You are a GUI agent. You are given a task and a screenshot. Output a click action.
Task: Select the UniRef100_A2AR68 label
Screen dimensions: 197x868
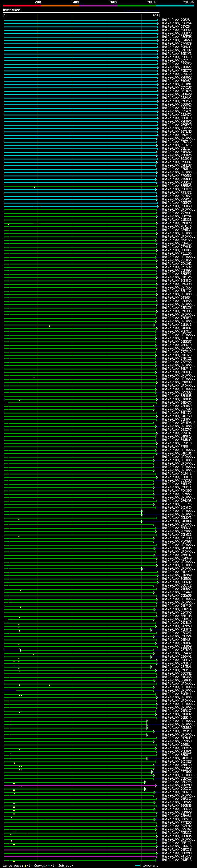coord(176,301)
